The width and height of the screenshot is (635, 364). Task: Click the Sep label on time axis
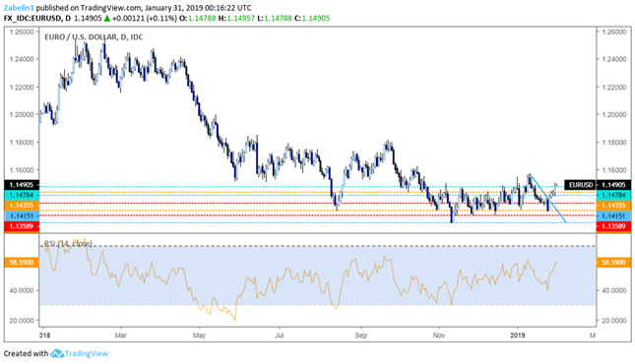[360, 335]
